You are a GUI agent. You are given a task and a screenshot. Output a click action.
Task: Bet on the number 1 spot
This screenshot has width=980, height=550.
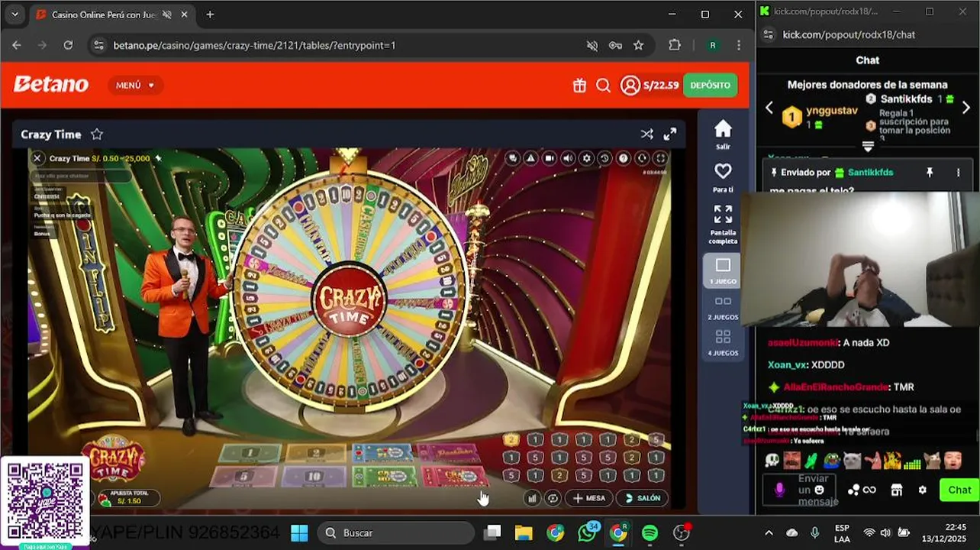(249, 453)
